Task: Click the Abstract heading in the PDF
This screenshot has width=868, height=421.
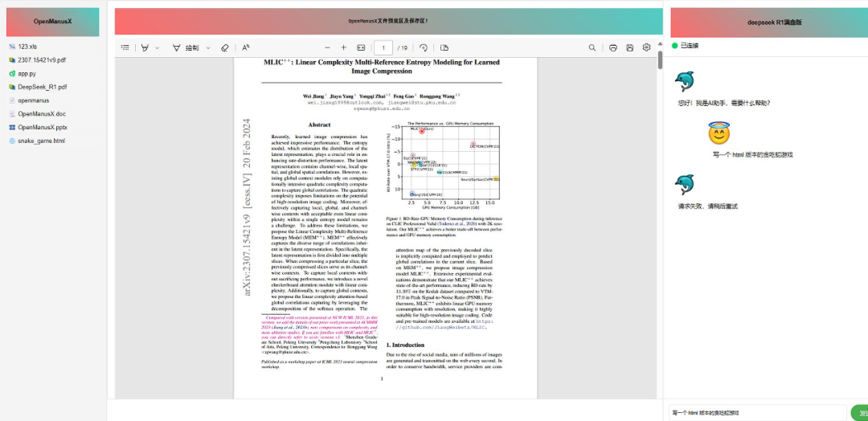Action: tap(319, 125)
